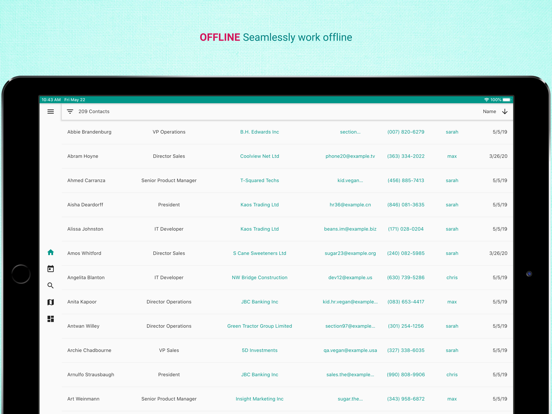The width and height of the screenshot is (552, 414).
Task: Toggle the sort direction arrow
Action: (504, 112)
